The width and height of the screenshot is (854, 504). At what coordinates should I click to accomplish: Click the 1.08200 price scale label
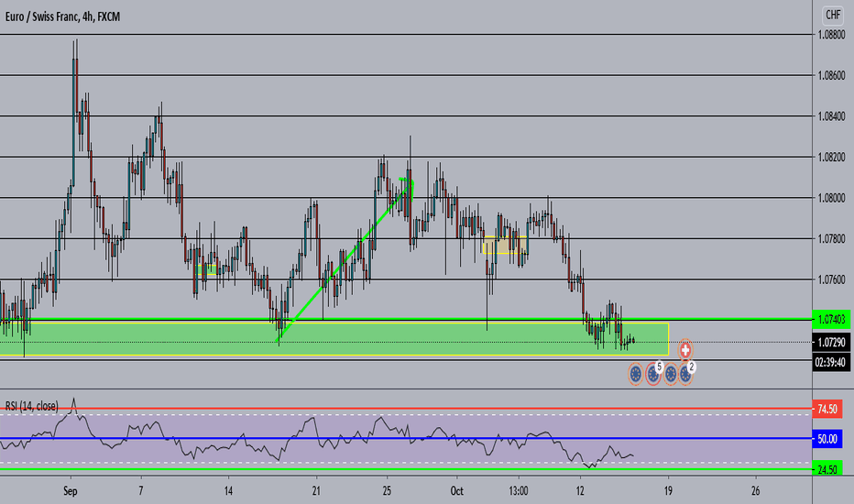[x=832, y=157]
